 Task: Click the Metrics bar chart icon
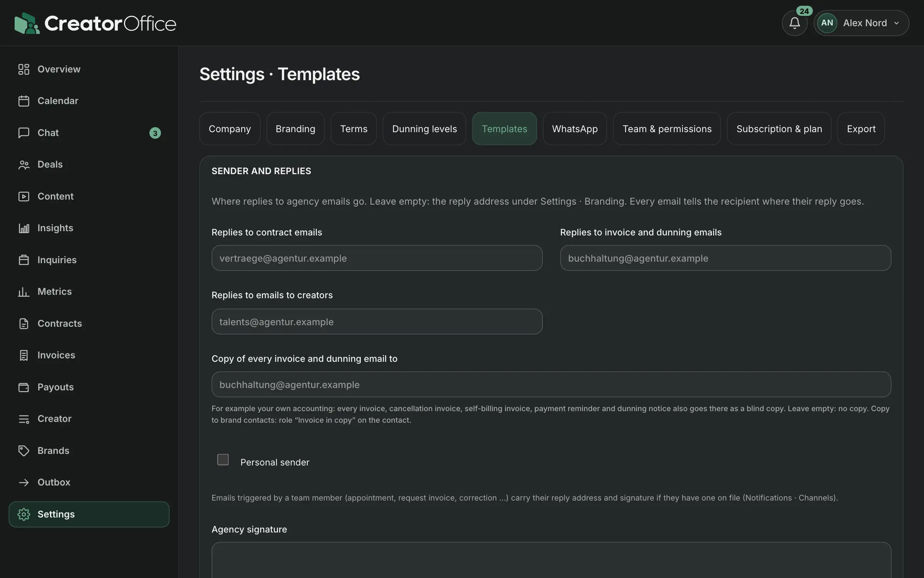click(24, 292)
